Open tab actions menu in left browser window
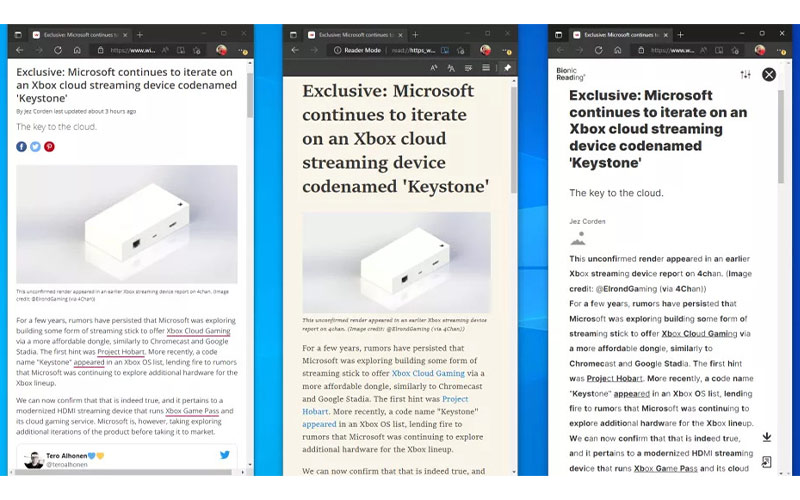The width and height of the screenshot is (800, 500). tap(18, 35)
